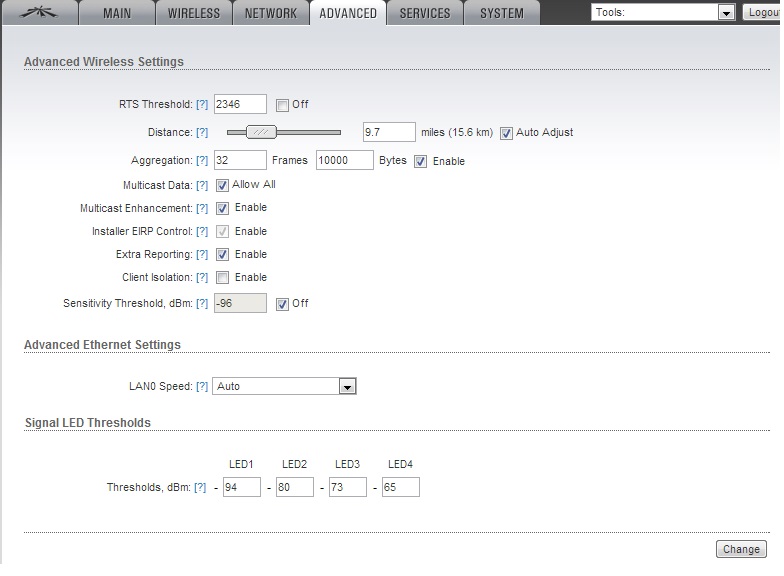784x576 pixels.
Task: Switch to the MAIN tab
Action: tap(117, 12)
